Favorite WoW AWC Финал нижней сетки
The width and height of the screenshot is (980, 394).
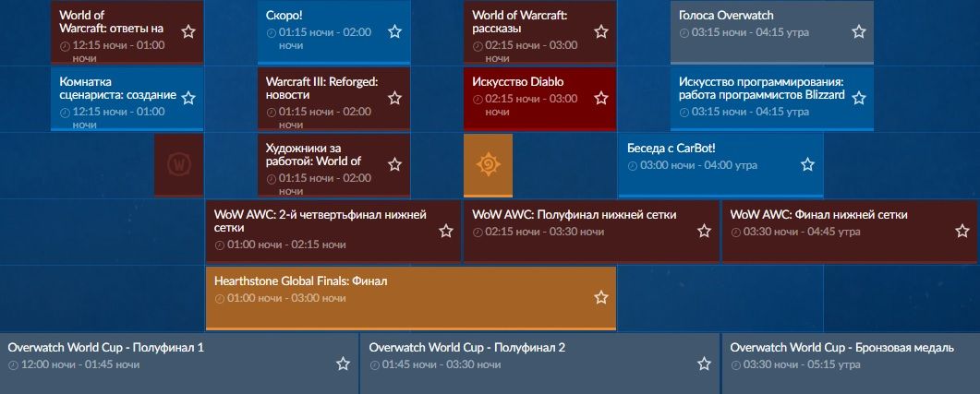[962, 231]
